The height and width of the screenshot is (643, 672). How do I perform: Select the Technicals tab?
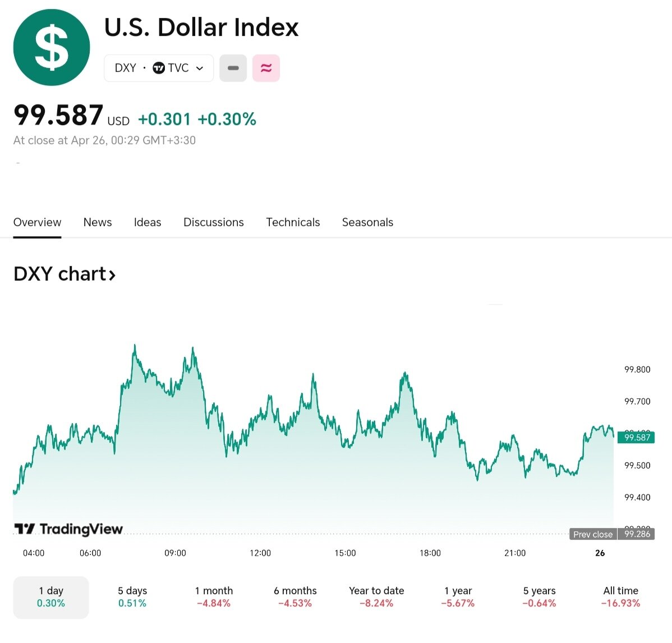coord(293,223)
